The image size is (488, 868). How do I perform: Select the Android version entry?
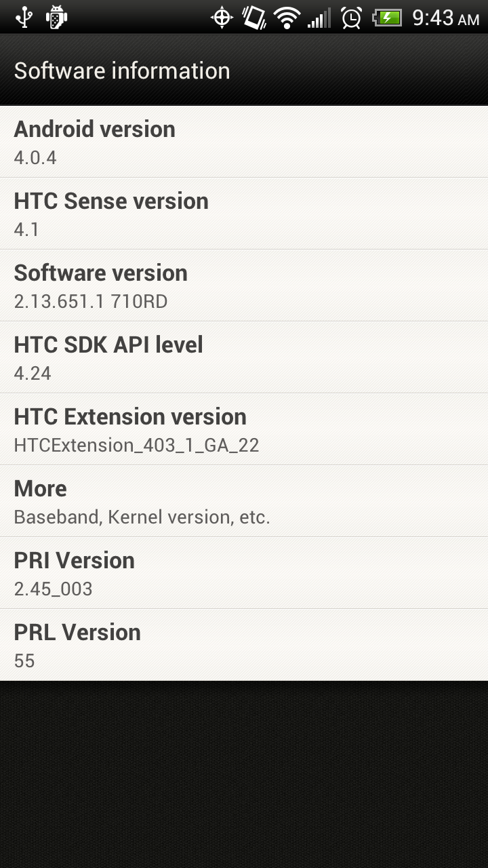click(x=244, y=142)
